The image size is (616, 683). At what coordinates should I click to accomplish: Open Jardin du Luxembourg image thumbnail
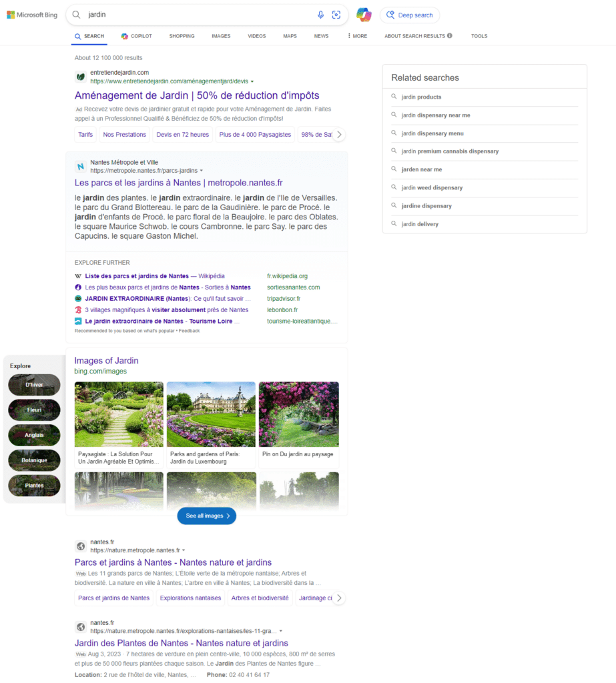[x=211, y=414]
